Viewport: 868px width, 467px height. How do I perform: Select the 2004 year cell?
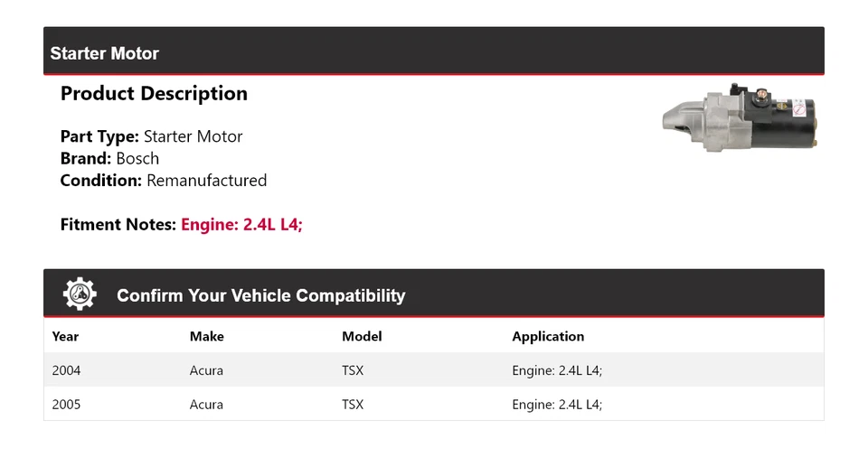click(x=66, y=370)
